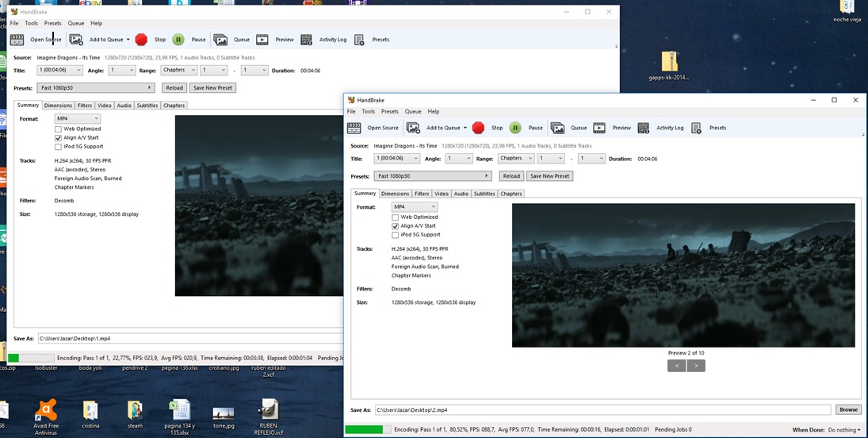Image resolution: width=868 pixels, height=438 pixels.
Task: Open Title dropdown in front HandBrake window
Action: click(x=397, y=159)
